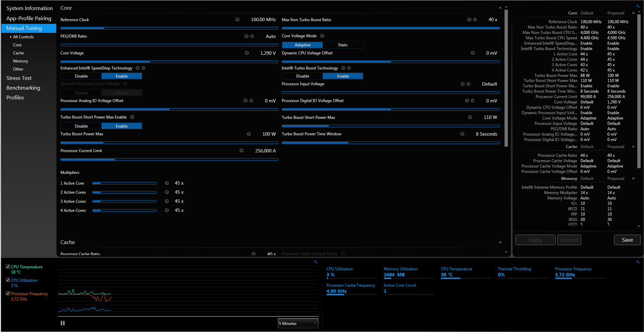The height and width of the screenshot is (332, 644).
Task: Click the reset power icon beside PEG/DMI Ratio
Action: tap(252, 36)
